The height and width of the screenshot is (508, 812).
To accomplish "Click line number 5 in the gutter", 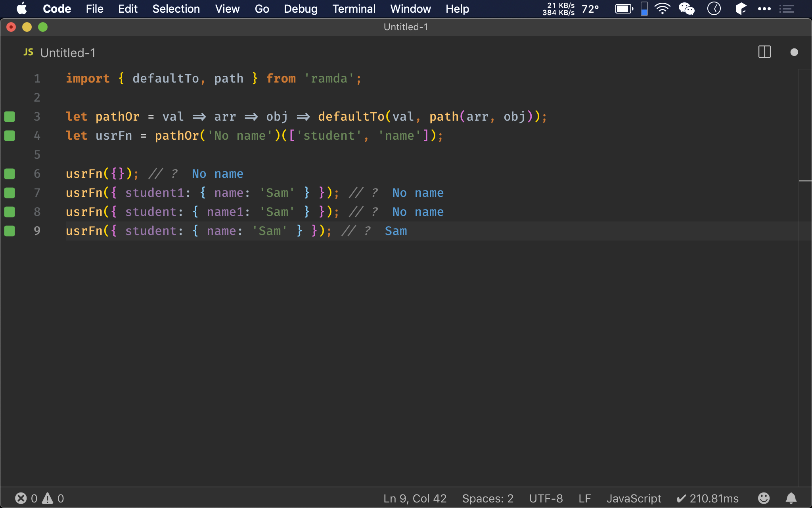I will (37, 155).
